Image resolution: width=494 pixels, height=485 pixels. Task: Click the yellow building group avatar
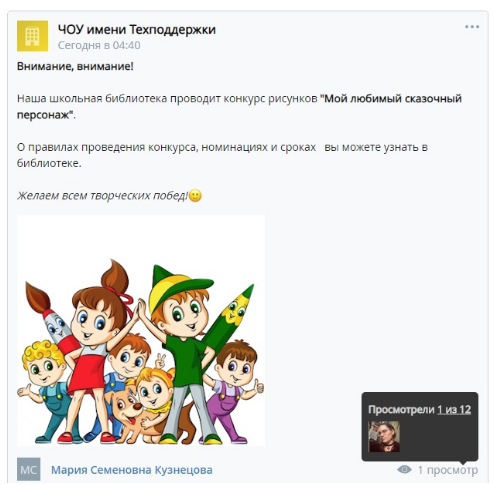(32, 36)
